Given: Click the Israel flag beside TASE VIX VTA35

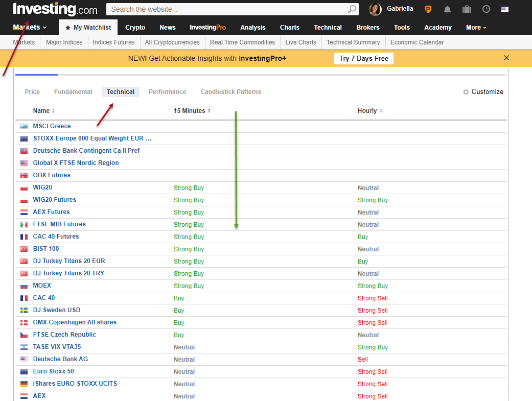Looking at the screenshot, I should [x=24, y=347].
